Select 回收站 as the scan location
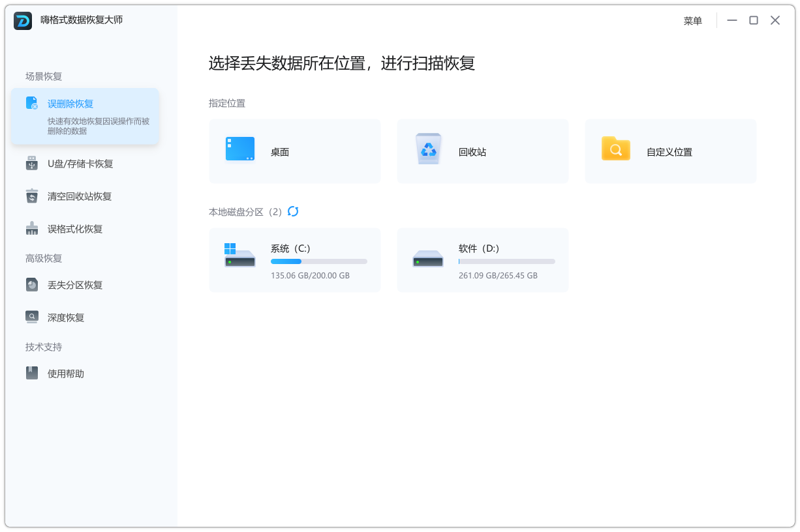 coord(482,151)
